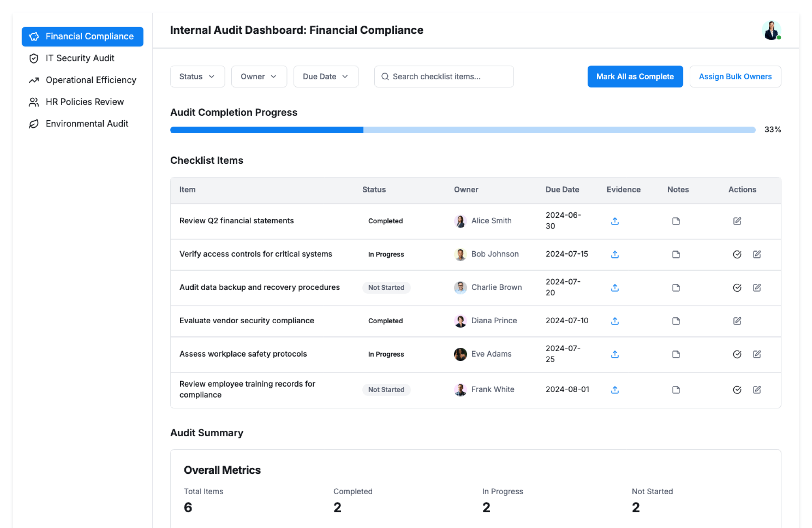Mark Audit data backup item as complete
The height and width of the screenshot is (528, 812).
point(737,288)
